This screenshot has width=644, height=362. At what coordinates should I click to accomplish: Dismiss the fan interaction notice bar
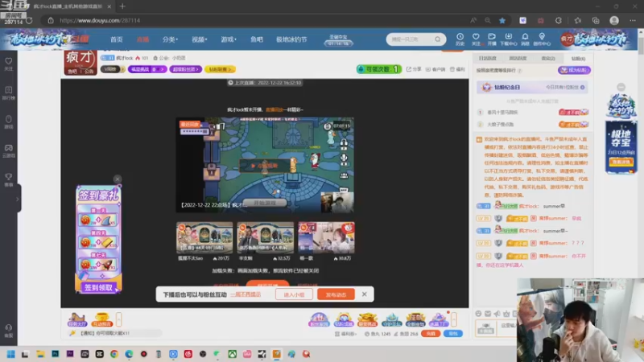pos(365,294)
